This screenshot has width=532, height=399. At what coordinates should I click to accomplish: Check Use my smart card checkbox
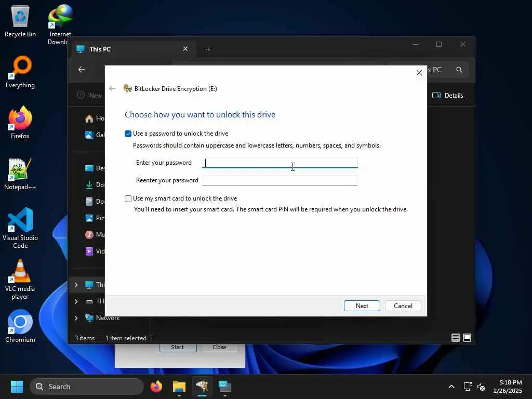point(128,198)
